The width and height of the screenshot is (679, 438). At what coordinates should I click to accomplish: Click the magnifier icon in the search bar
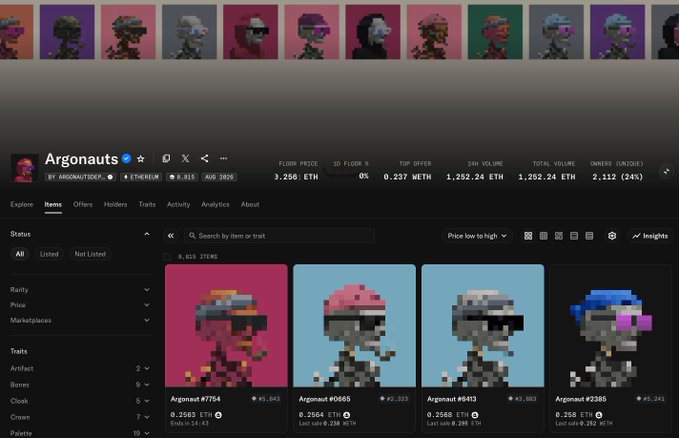coord(192,236)
